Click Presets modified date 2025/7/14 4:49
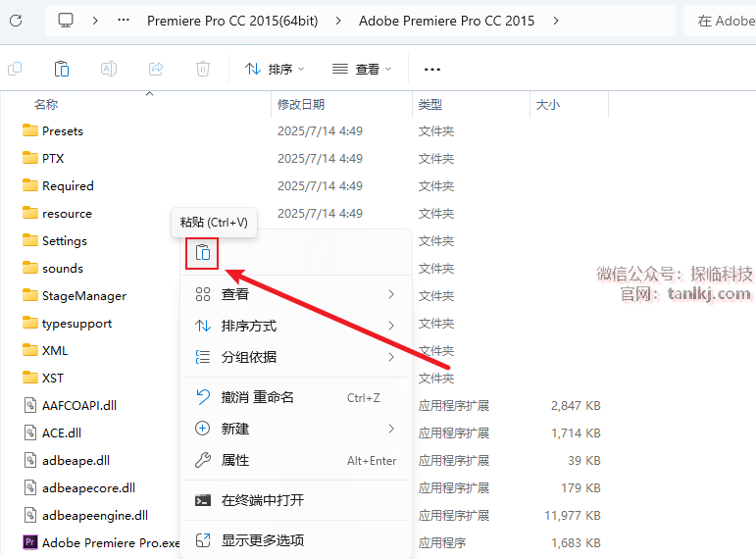The height and width of the screenshot is (559, 756). (320, 131)
